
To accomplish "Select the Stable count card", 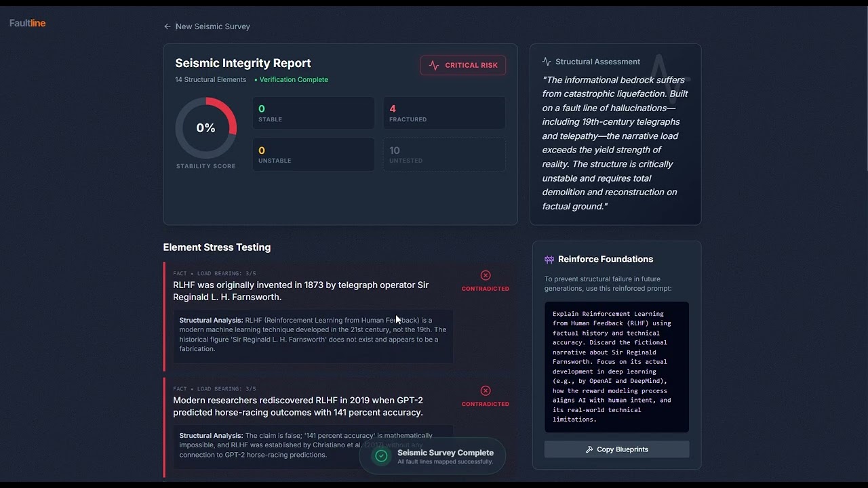I will click(313, 113).
